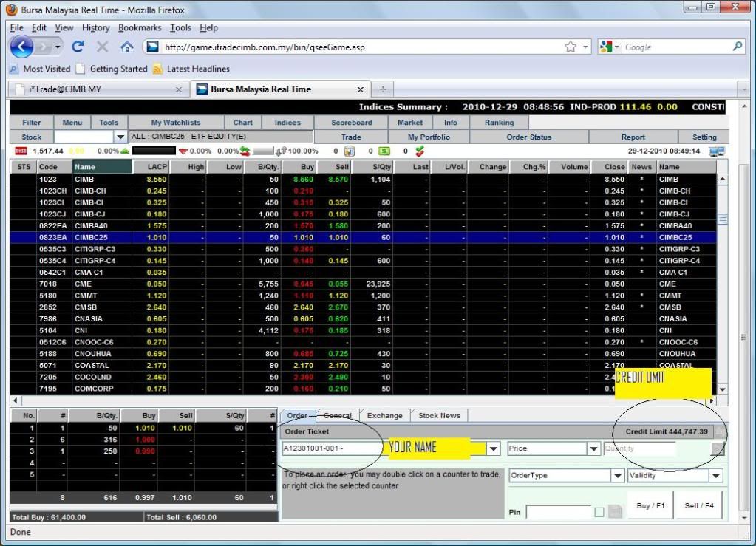
Task: Open a new tab with the plus icon
Action: [x=383, y=89]
